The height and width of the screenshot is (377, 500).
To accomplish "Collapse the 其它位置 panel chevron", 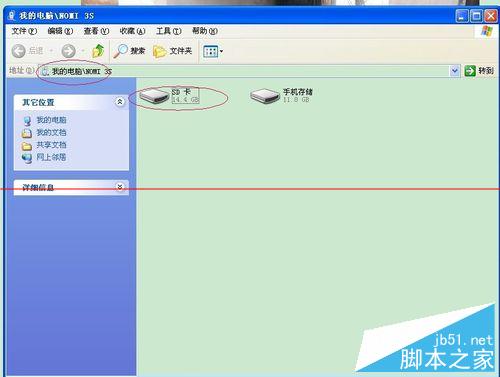I will pyautogui.click(x=120, y=102).
